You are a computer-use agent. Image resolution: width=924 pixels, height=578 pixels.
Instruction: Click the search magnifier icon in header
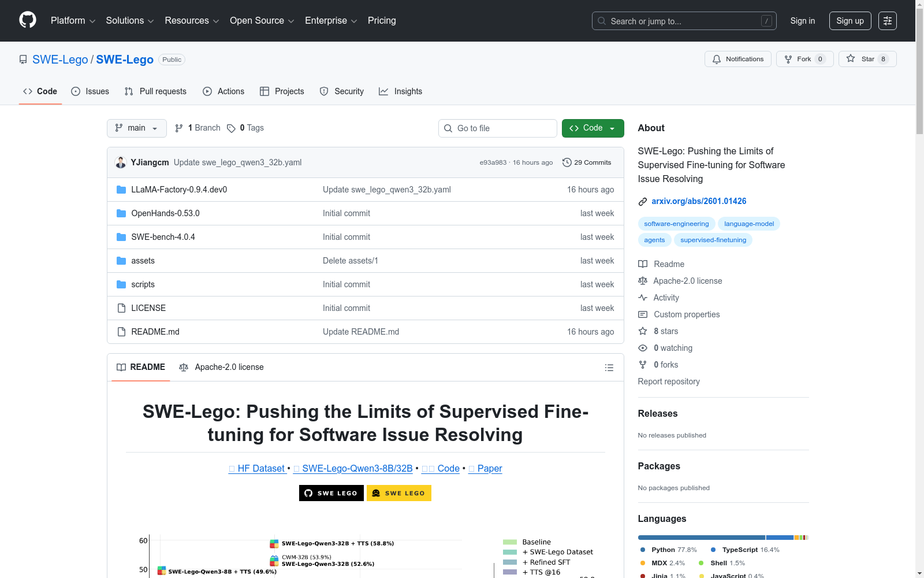click(602, 21)
